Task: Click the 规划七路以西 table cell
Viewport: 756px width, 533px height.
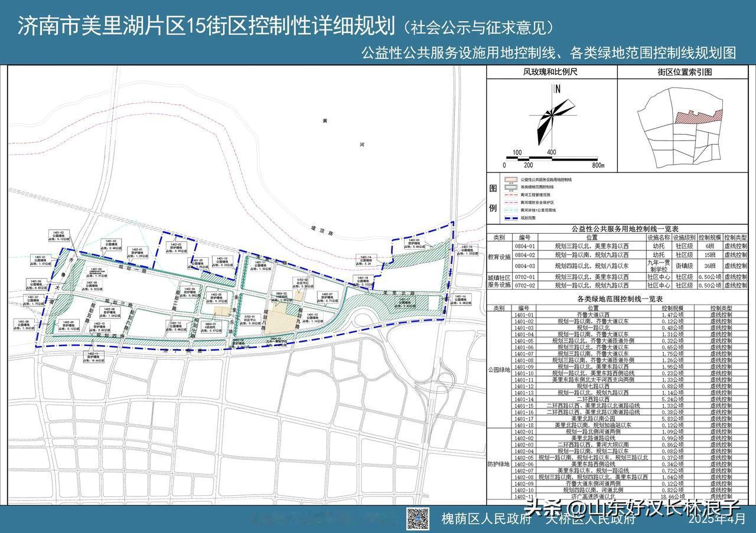Action: click(592, 386)
